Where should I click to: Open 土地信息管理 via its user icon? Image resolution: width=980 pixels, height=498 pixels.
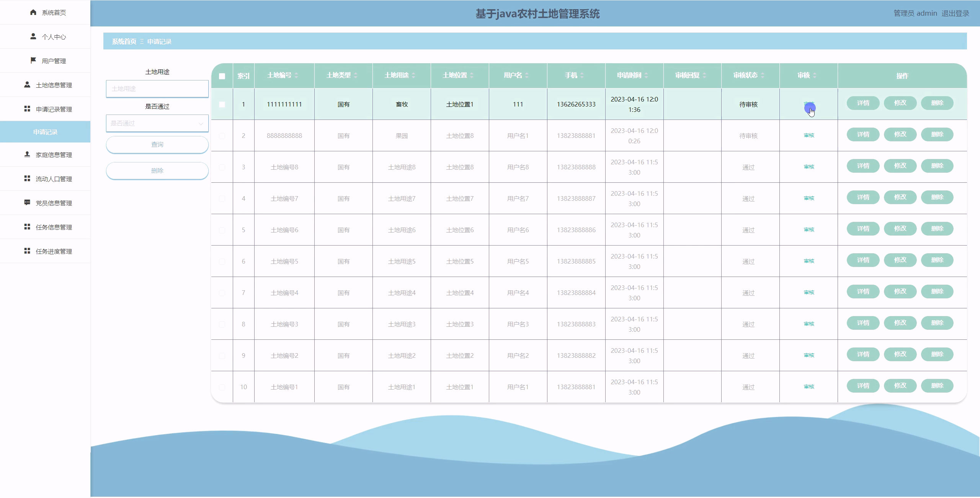27,84
